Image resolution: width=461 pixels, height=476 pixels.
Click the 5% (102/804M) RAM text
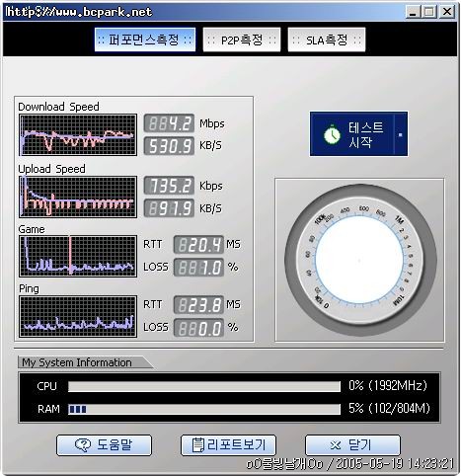point(389,408)
